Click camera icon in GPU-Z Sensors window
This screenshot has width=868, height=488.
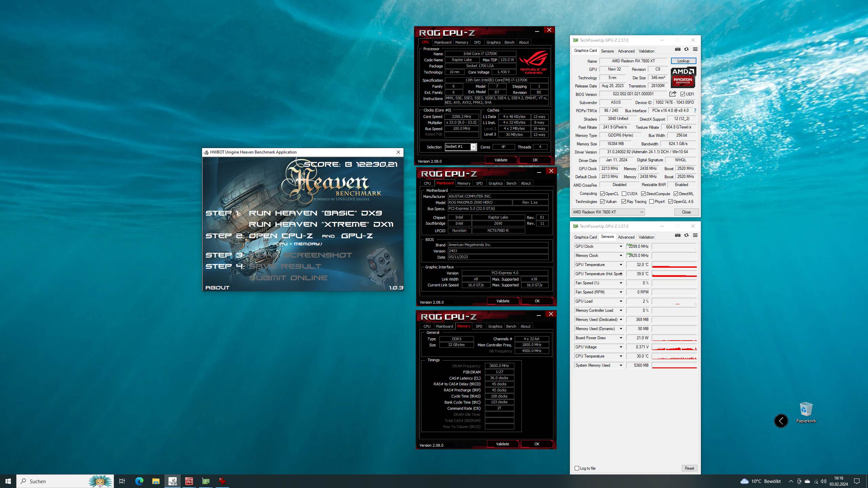pyautogui.click(x=677, y=235)
